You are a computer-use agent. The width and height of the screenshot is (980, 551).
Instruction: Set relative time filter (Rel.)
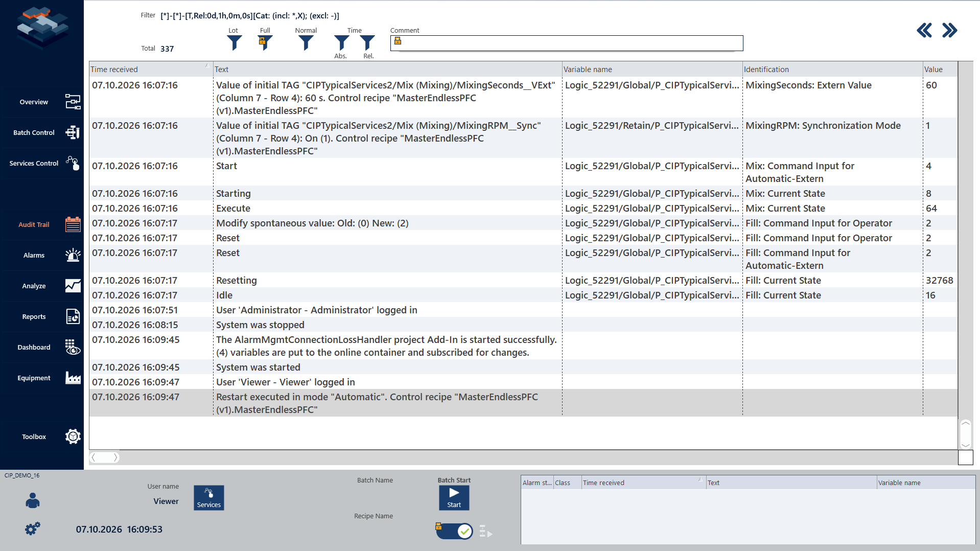367,43
